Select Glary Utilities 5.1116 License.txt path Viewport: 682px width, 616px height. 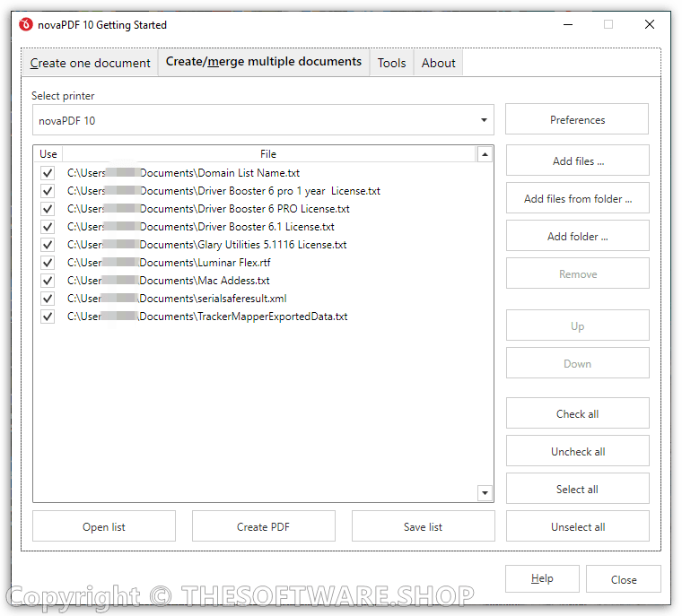click(206, 245)
